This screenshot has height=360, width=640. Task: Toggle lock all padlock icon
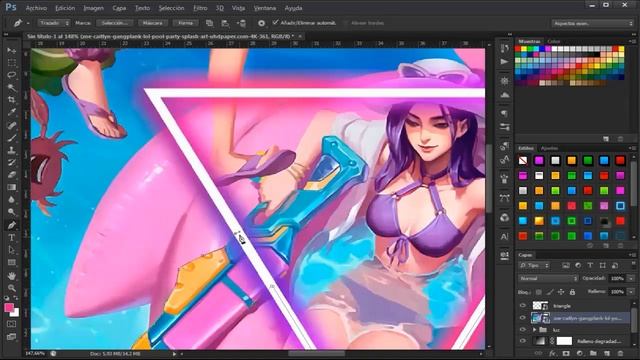[x=572, y=292]
